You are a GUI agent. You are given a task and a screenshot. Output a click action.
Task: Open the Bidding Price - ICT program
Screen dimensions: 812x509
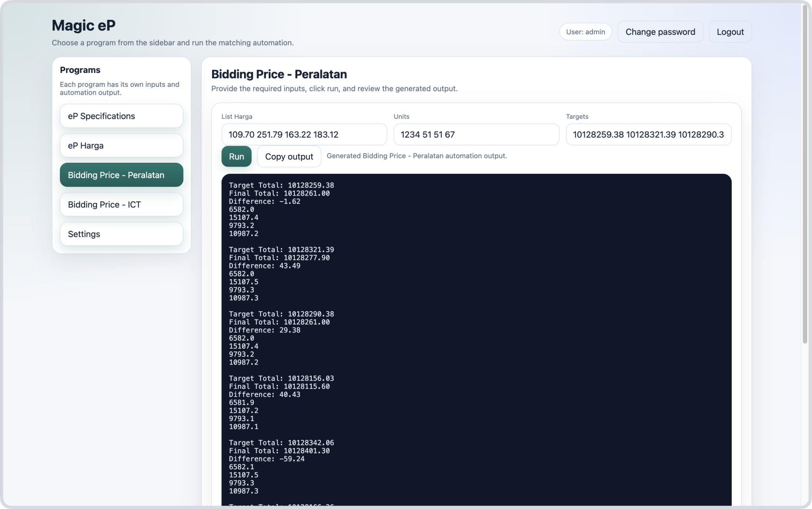121,204
